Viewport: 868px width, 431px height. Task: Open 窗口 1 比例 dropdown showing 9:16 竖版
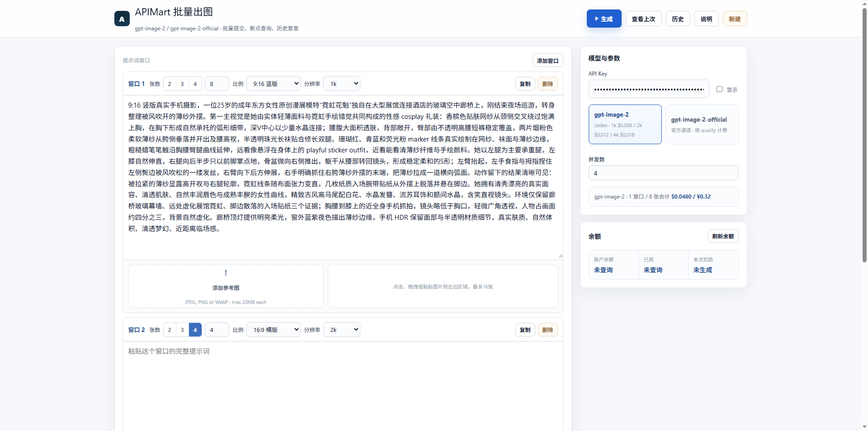pos(274,84)
